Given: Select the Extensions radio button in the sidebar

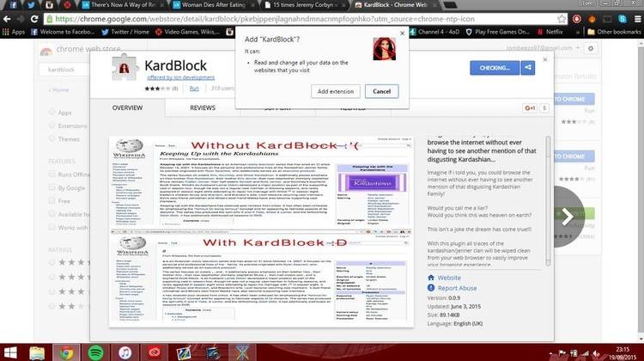Looking at the screenshot, I should click(x=52, y=125).
